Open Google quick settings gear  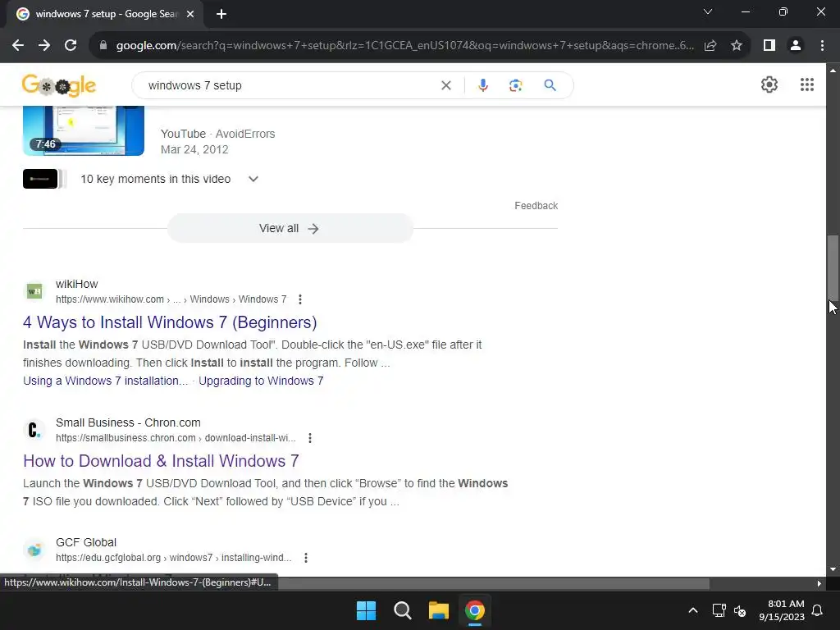769,84
